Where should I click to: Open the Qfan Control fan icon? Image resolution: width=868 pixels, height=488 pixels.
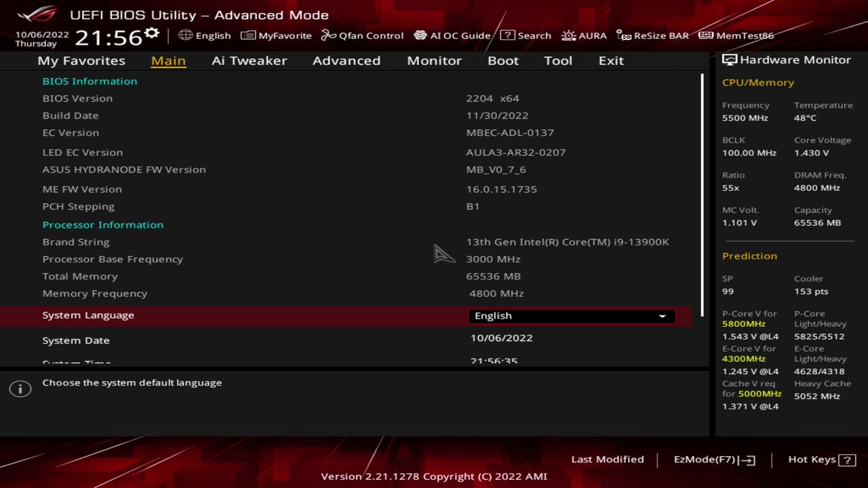(328, 35)
